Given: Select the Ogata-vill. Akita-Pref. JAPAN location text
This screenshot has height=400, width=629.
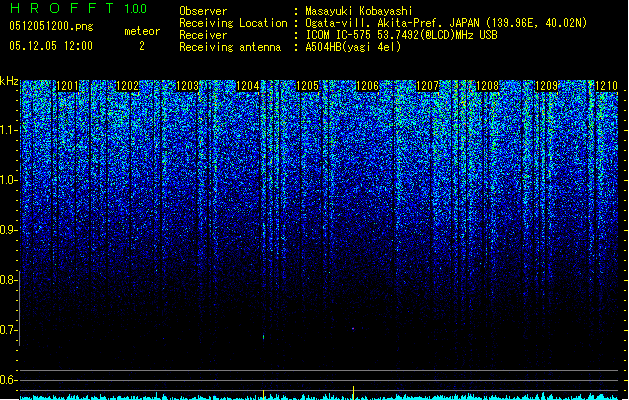Looking at the screenshot, I should coord(446,23).
